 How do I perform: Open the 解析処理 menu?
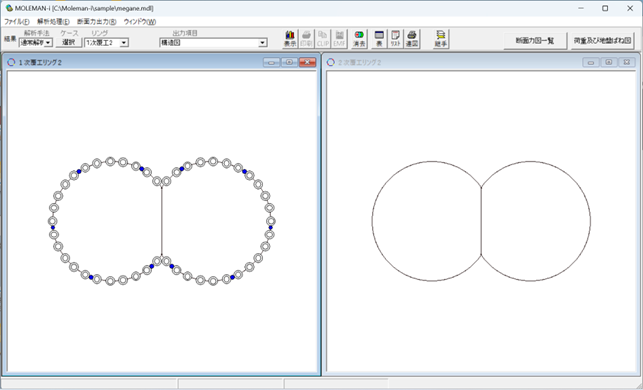coord(53,22)
